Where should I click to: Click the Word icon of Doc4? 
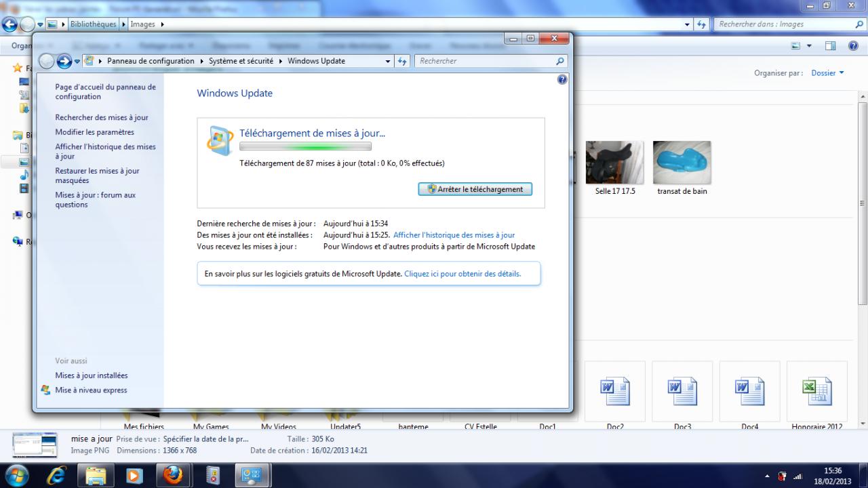[x=750, y=391]
